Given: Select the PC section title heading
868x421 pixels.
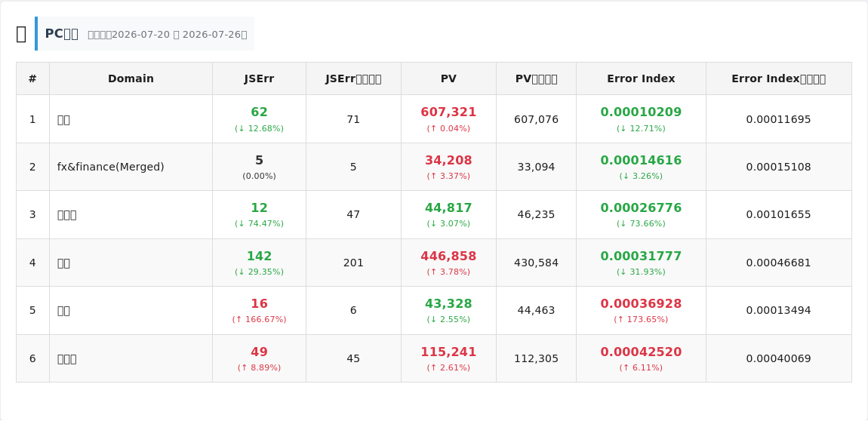Looking at the screenshot, I should coord(61,34).
